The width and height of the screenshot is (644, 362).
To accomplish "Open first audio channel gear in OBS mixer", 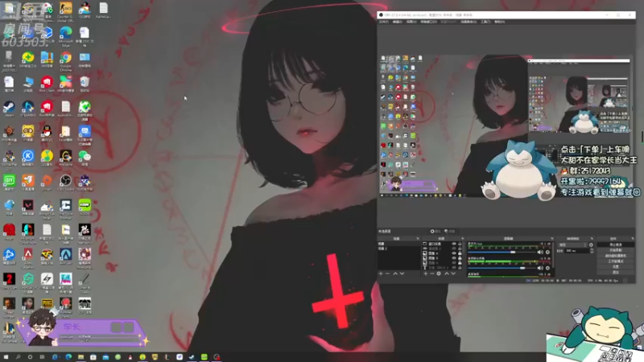I will 547,252.
